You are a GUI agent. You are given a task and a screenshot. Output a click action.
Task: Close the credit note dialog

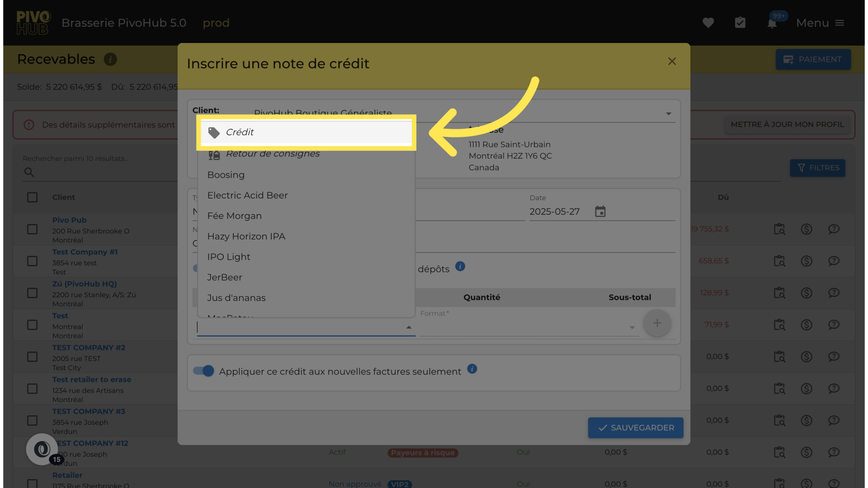(x=672, y=61)
